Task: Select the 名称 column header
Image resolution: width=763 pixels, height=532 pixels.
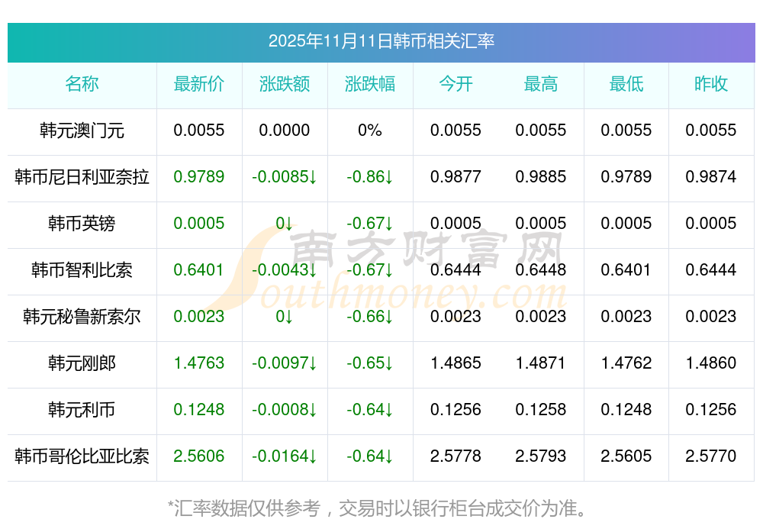Action: click(x=82, y=84)
